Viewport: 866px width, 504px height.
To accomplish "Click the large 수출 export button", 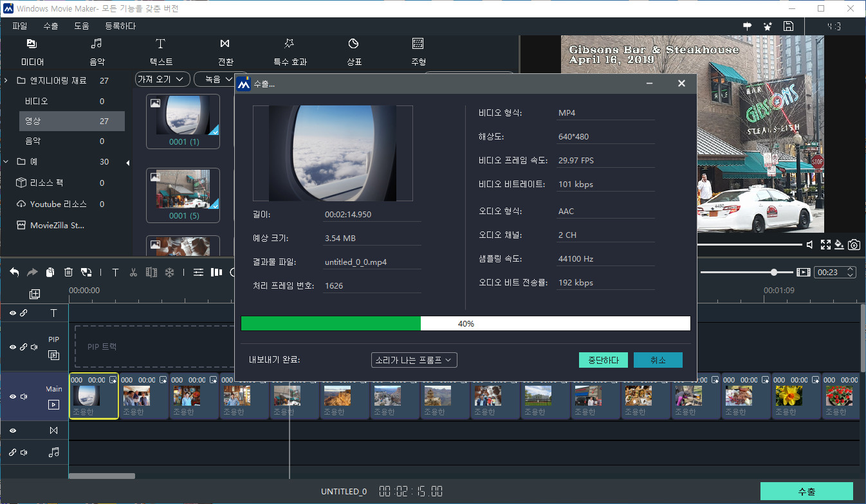I will 807,491.
